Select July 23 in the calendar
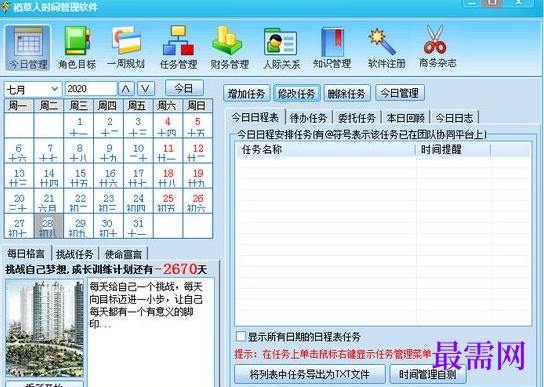Image resolution: width=544 pixels, height=387 pixels. [109, 201]
